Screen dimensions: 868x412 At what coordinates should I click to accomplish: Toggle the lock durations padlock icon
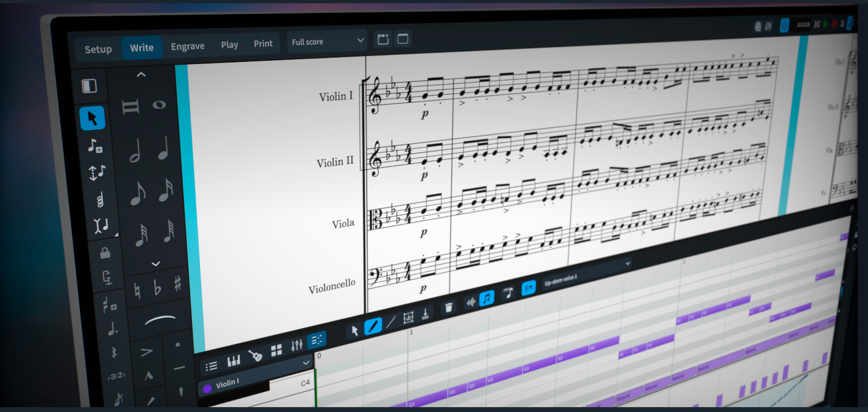[x=105, y=252]
